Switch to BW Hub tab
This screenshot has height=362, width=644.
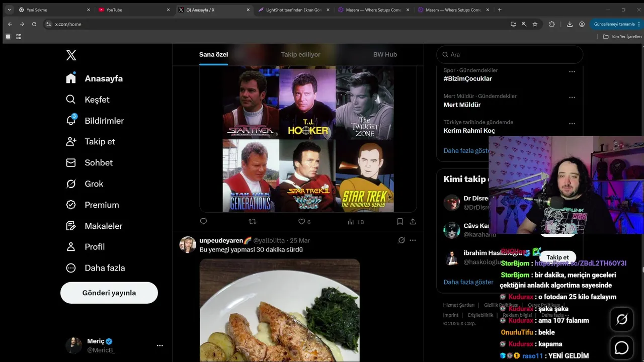pos(385,54)
